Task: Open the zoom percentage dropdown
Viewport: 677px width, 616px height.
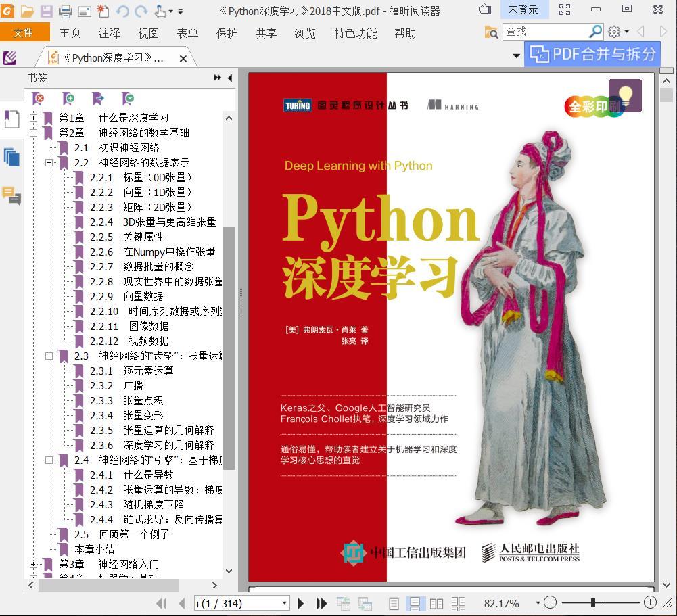Action: coord(538,603)
